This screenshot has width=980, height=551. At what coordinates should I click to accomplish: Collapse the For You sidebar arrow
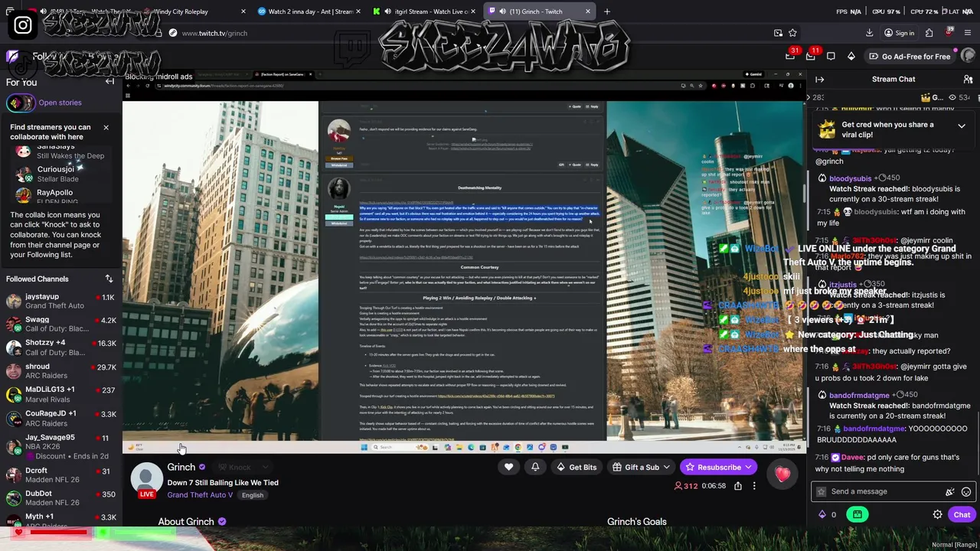point(109,81)
